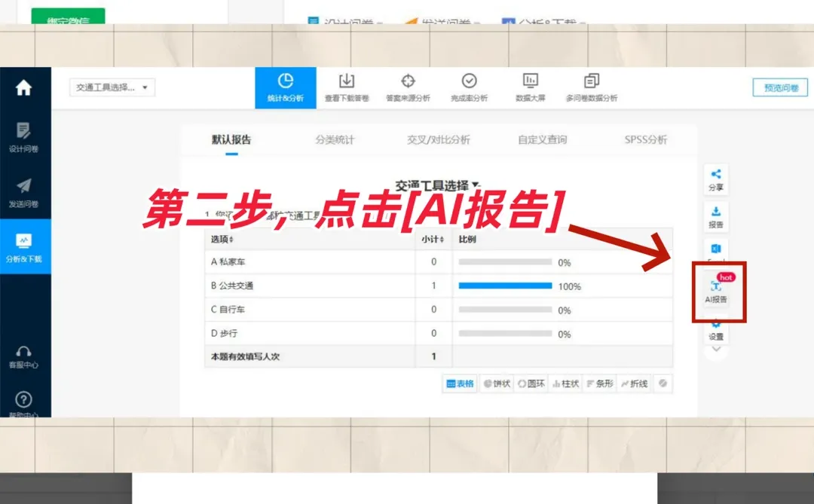
Task: Click the Excel export icon
Action: 715,249
